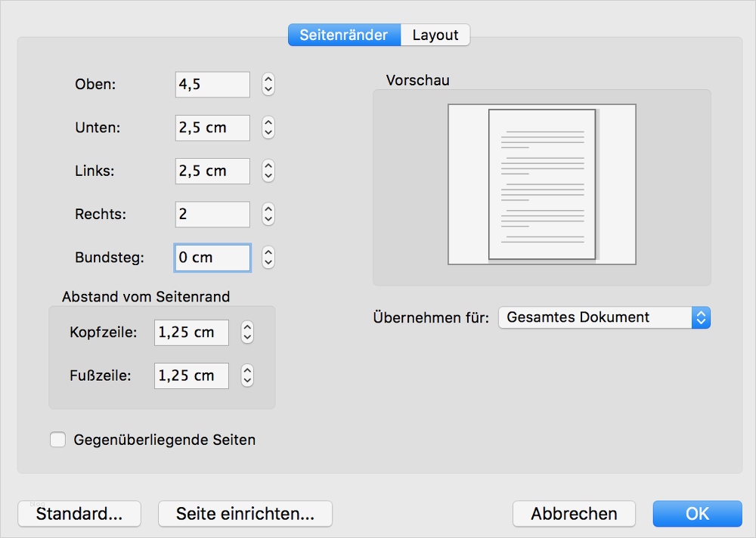
Task: Click the Rechts margin value field
Action: 212,214
